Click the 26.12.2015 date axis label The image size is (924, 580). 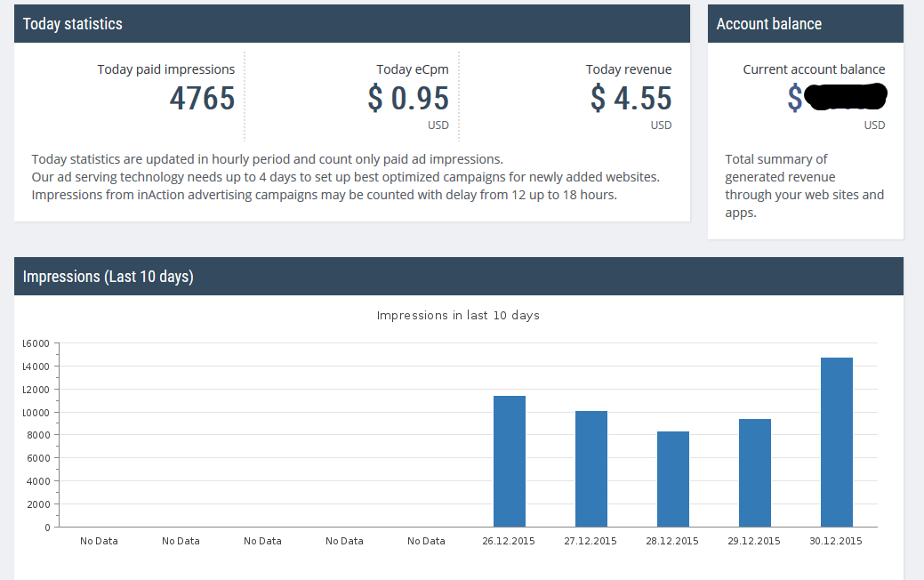tap(509, 541)
